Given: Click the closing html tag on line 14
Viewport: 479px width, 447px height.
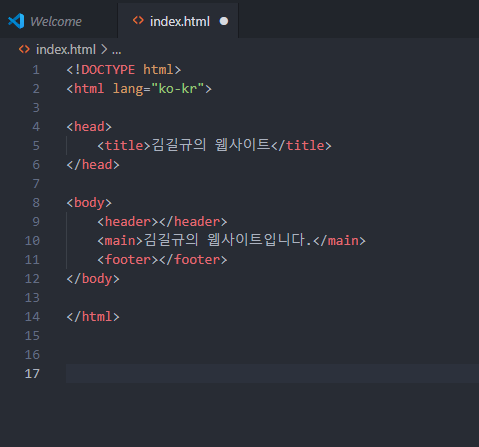Looking at the screenshot, I should point(93,317).
